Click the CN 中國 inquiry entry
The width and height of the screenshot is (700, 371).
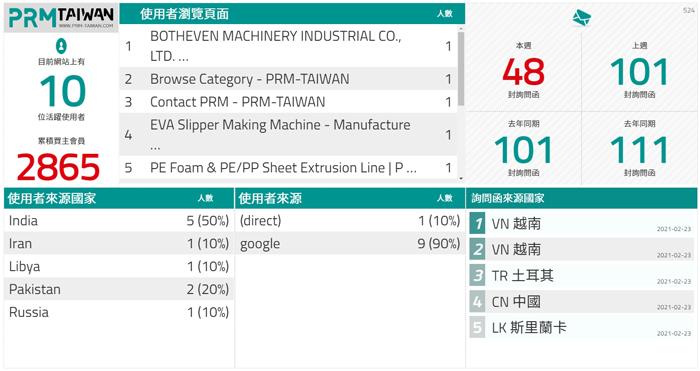[581, 302]
